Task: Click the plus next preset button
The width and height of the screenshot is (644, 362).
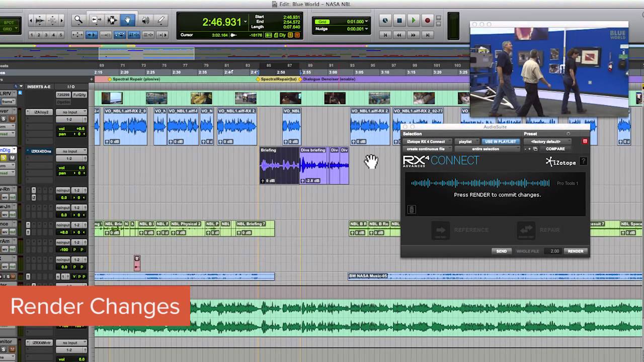Action: 529,149
